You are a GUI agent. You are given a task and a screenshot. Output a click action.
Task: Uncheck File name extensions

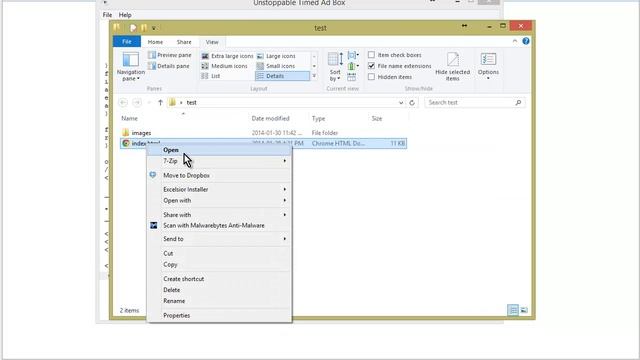371,66
